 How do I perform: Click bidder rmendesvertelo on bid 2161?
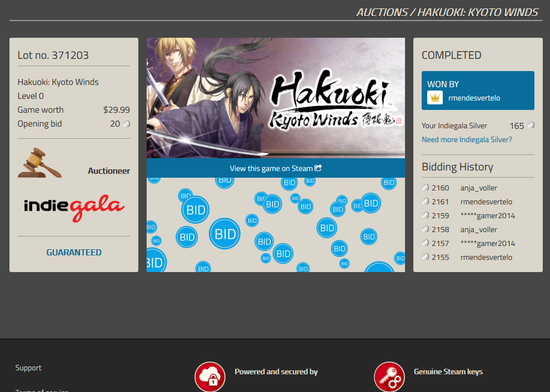click(x=486, y=202)
